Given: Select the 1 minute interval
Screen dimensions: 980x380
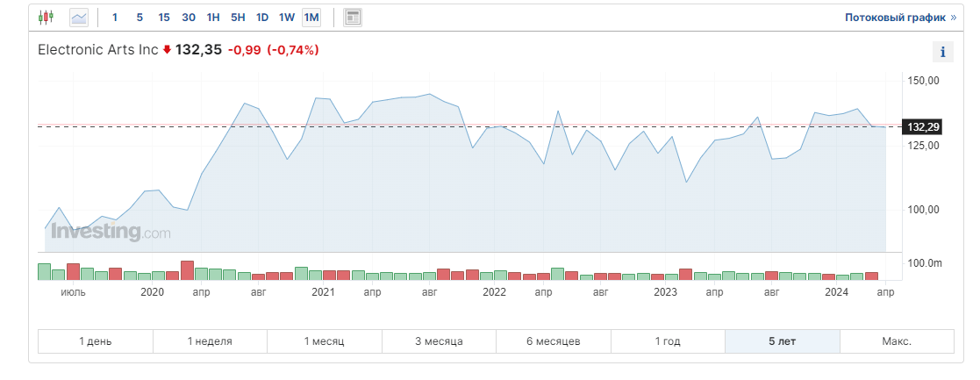Looking at the screenshot, I should tap(114, 18).
